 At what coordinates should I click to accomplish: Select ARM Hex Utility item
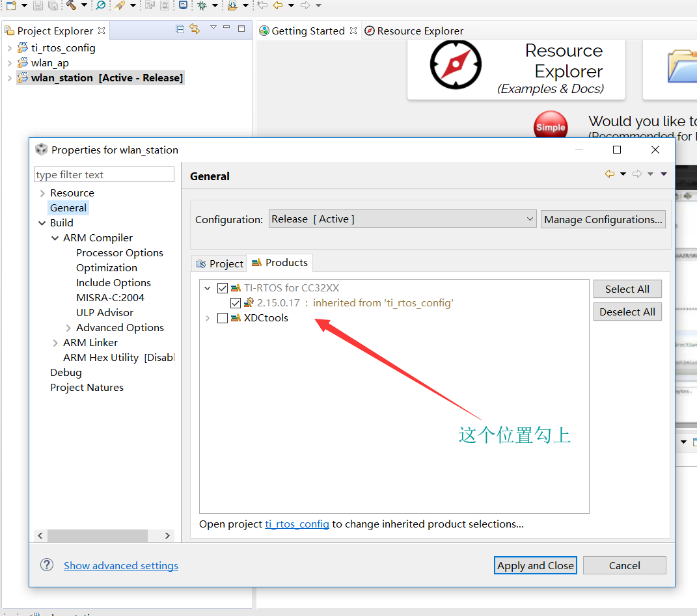(118, 358)
